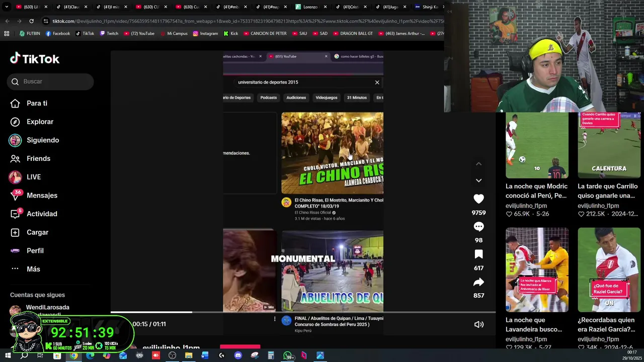644x362 pixels.
Task: Click '¿Recordabas quien era Raziel Garcia?' title
Action: click(606, 324)
